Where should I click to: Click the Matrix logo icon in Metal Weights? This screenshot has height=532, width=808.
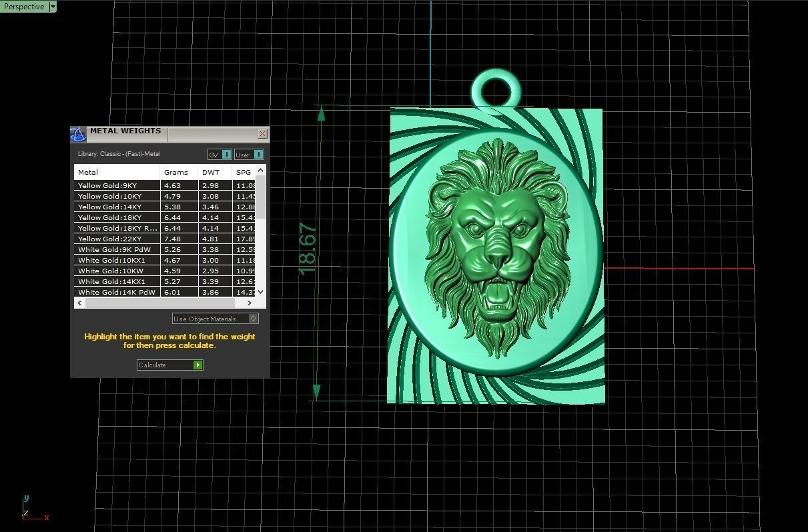point(78,134)
